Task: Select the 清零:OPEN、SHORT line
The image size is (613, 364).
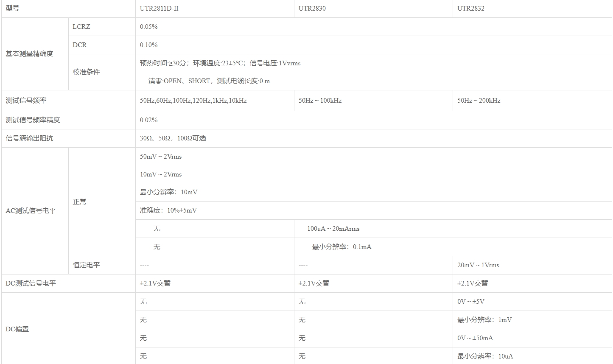Action: coord(209,81)
